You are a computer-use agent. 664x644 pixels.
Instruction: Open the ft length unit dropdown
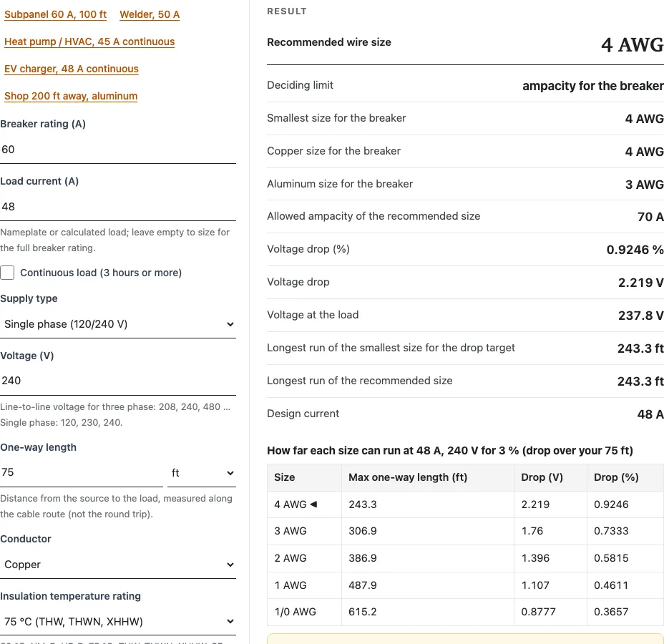(x=202, y=473)
